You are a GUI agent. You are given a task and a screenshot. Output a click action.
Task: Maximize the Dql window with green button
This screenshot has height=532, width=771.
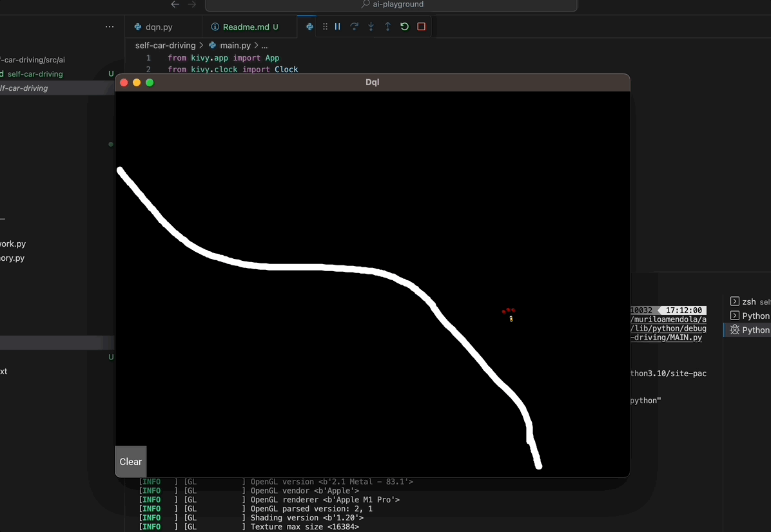(x=150, y=82)
